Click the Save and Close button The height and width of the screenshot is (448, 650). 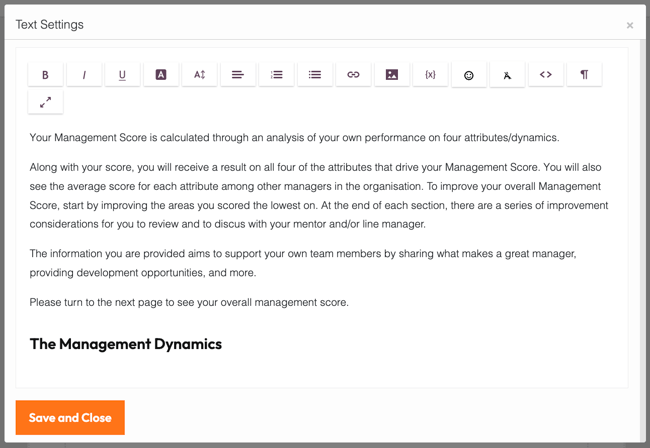click(70, 418)
